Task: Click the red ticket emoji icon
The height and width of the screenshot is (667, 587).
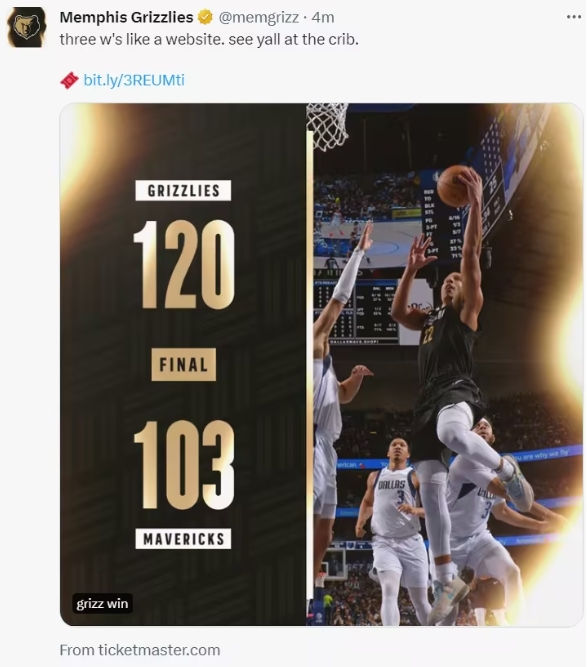Action: [x=69, y=80]
